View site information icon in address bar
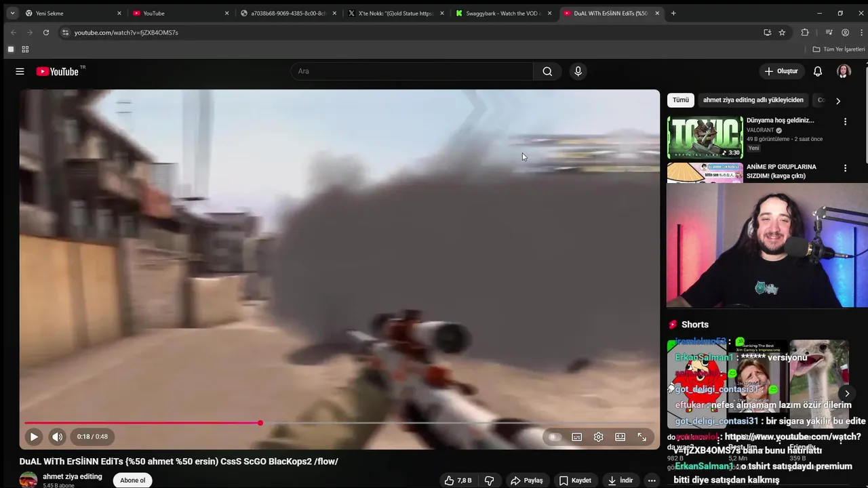The width and height of the screenshot is (868, 488). [65, 33]
